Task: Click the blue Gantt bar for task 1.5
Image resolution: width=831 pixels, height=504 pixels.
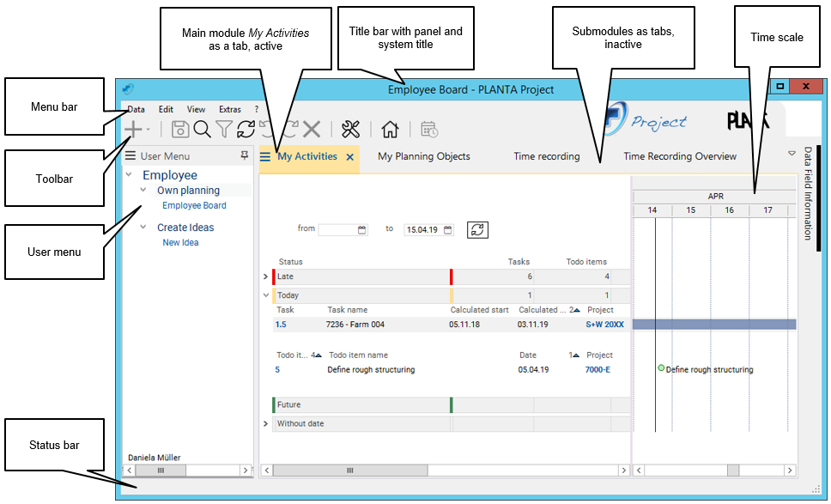Action: coord(714,325)
